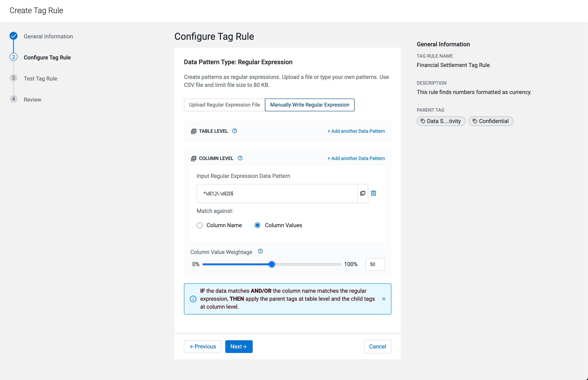Click the completed General Information checkmark

point(14,36)
